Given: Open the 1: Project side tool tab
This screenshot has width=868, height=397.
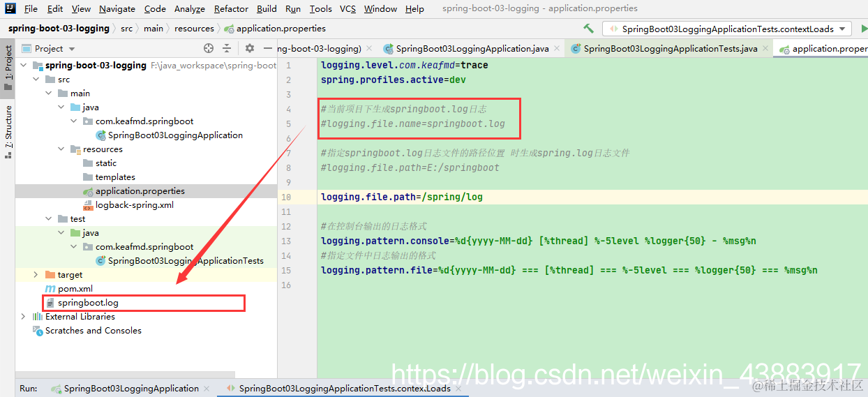Looking at the screenshot, I should tap(8, 68).
